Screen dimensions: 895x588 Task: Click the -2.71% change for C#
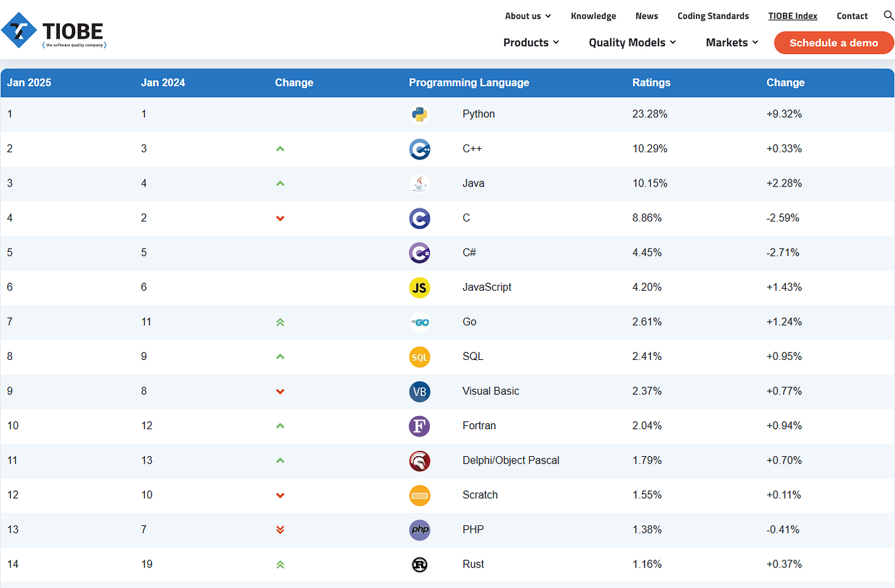coord(783,252)
